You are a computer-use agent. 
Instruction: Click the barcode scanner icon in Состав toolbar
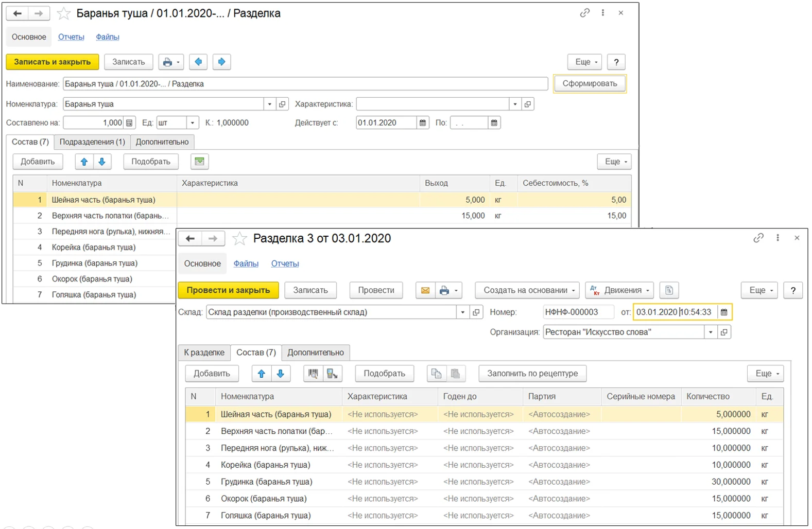point(313,374)
